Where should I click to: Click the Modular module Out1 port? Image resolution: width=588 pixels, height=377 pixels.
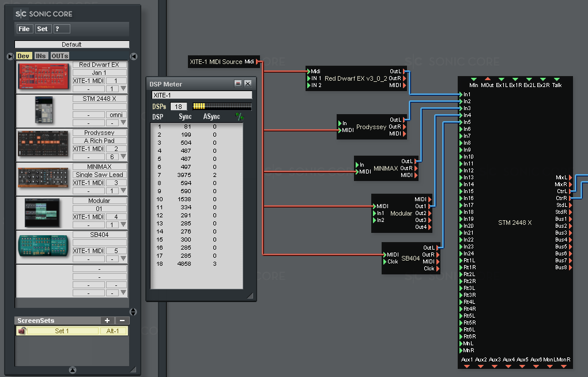pos(429,206)
